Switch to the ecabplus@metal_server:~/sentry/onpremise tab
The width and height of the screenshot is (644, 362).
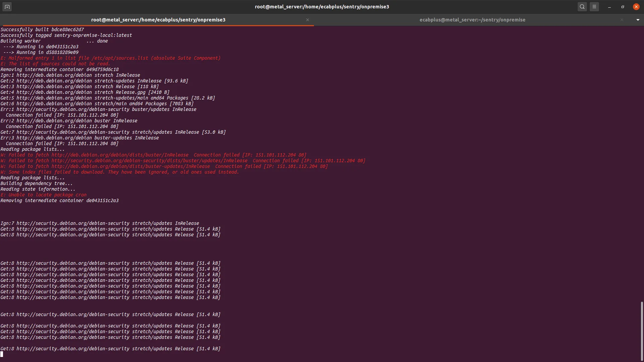[x=472, y=20]
